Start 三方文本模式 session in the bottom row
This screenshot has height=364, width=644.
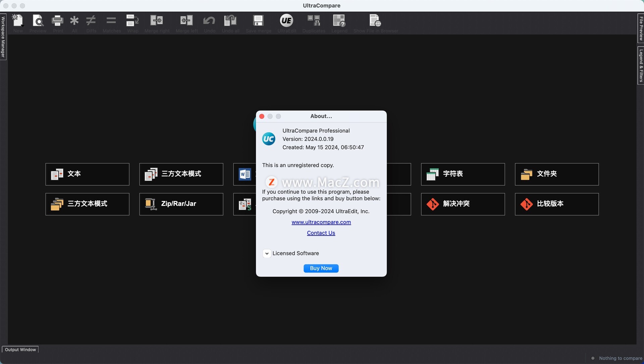[x=87, y=204]
